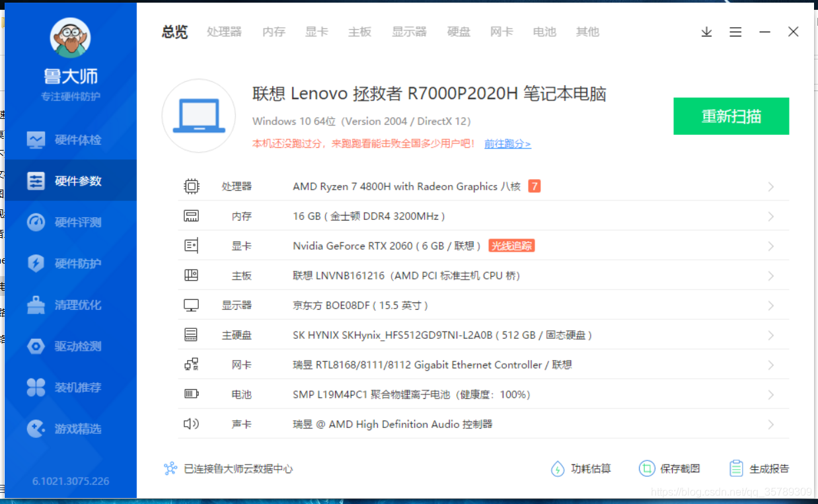Screen dimensions: 818x504
Task: Expand the 电池 row chevron
Action: click(771, 395)
